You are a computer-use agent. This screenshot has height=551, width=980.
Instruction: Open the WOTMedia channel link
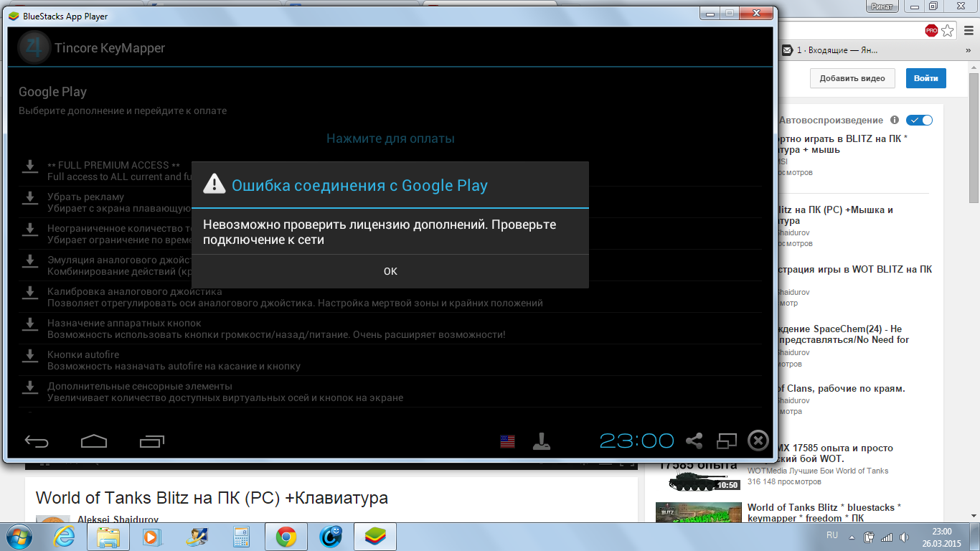818,471
